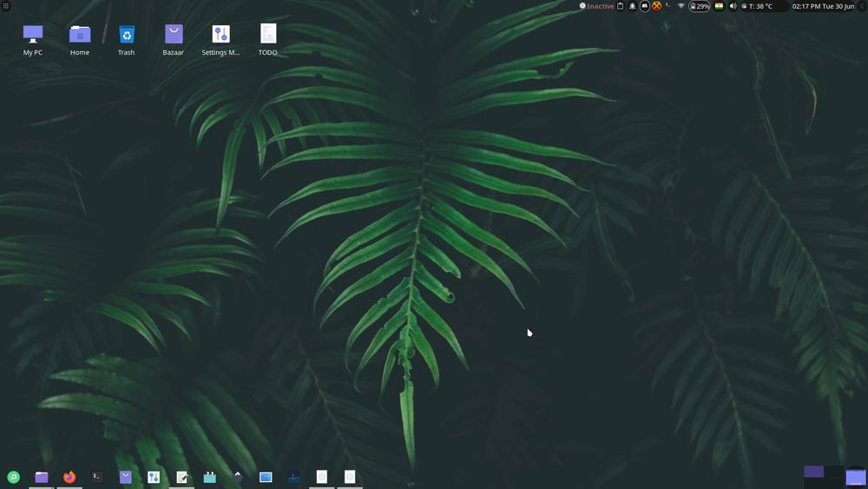Launch Bazaar from the desktop
The width and height of the screenshot is (868, 489).
click(174, 35)
